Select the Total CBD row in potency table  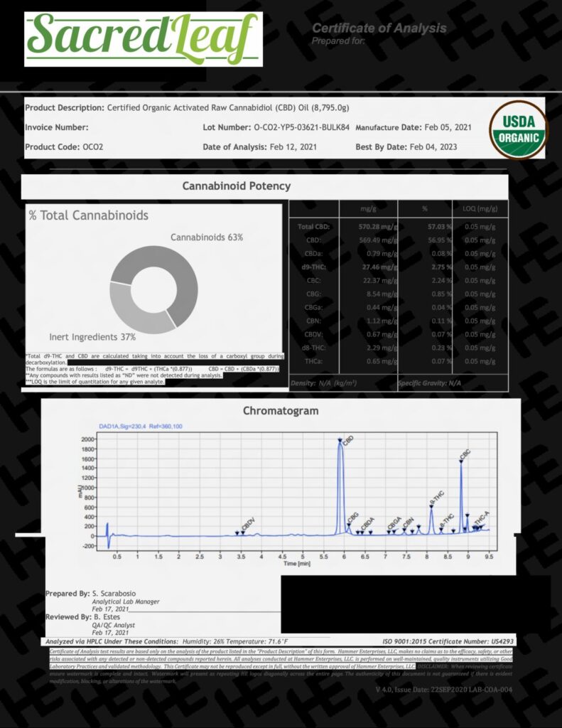(399, 226)
